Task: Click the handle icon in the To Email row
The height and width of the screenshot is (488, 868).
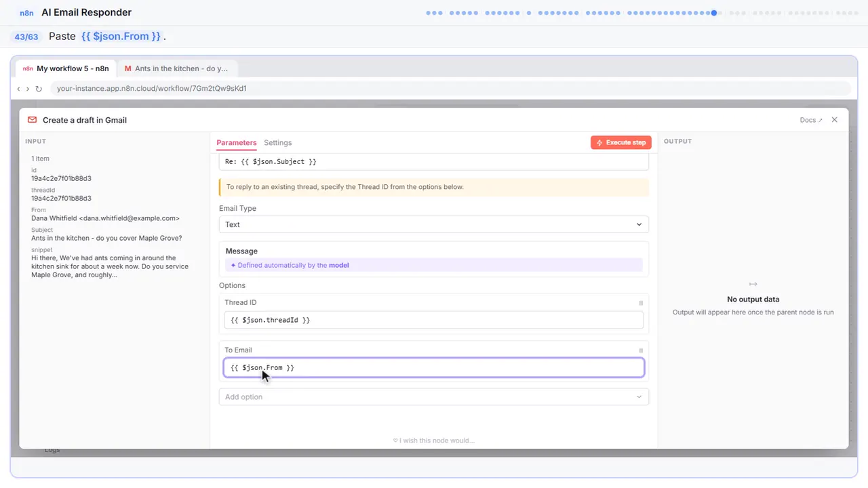Action: click(x=641, y=350)
